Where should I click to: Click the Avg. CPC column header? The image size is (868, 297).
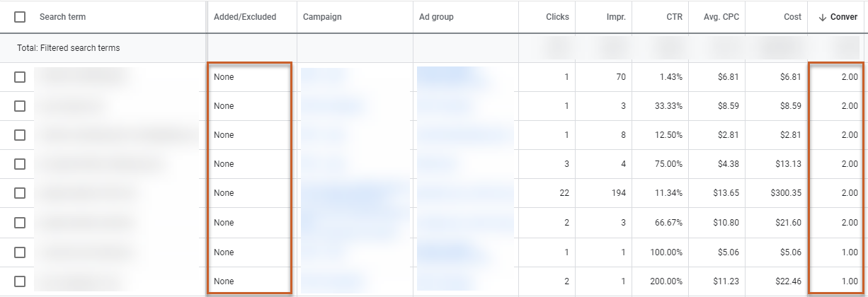721,17
